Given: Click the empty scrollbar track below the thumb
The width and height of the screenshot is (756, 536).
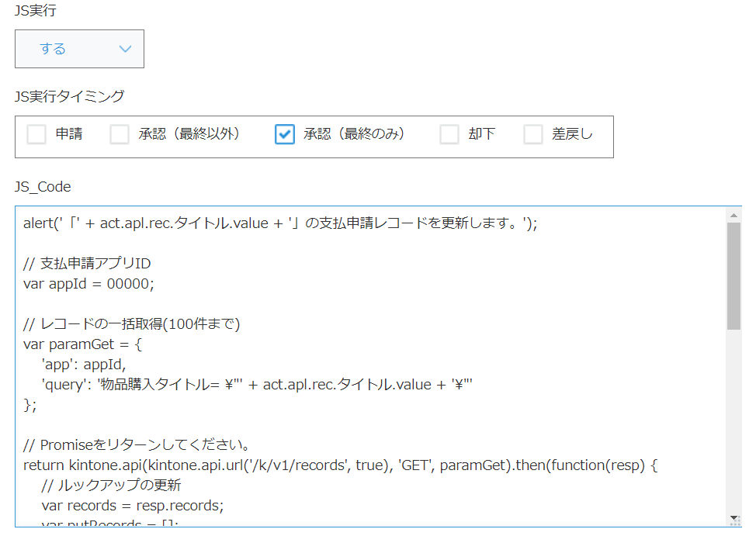Looking at the screenshot, I should click(733, 419).
